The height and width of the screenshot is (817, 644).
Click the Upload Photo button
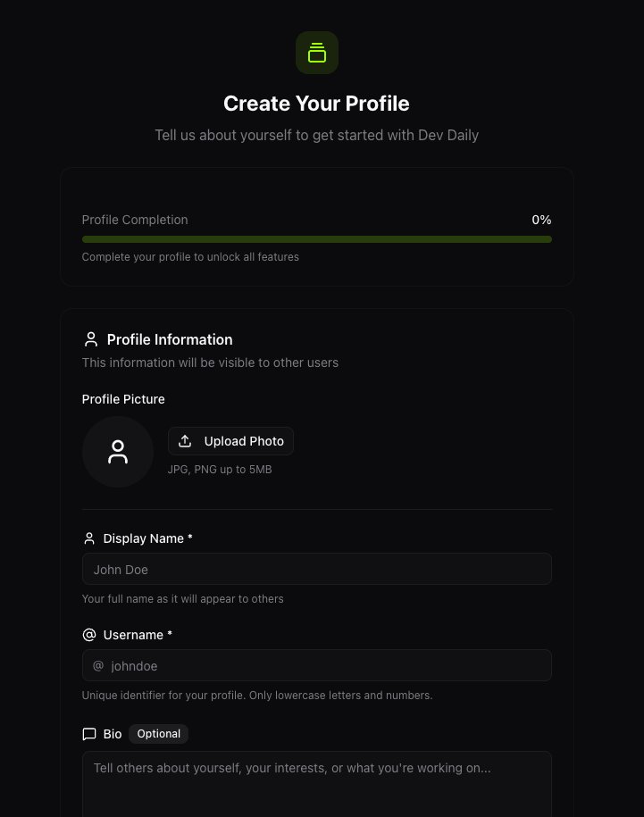pyautogui.click(x=230, y=441)
